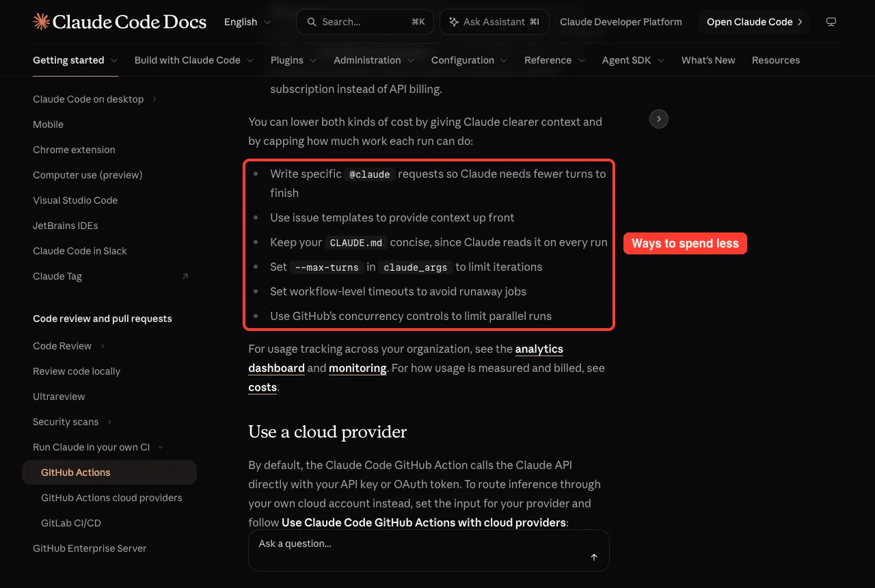Open the Resources tab

[x=776, y=60]
